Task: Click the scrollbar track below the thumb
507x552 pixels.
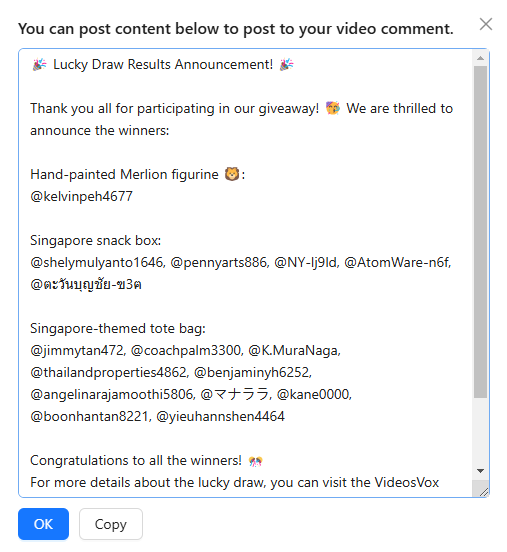Action: pyautogui.click(x=480, y=431)
